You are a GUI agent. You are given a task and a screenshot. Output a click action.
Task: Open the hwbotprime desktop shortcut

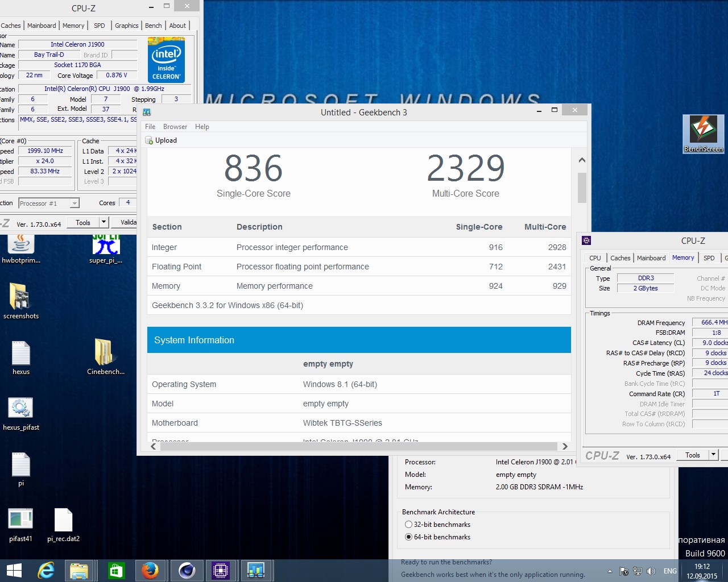21,249
